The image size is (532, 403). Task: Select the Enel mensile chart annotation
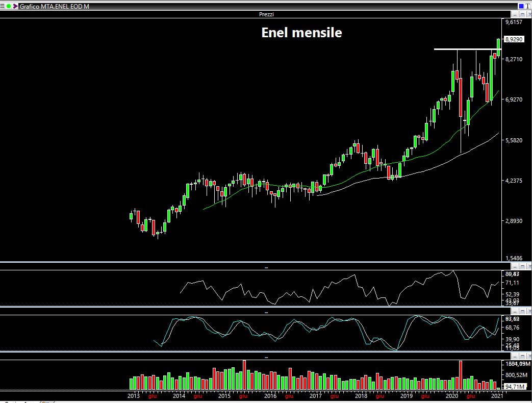tap(301, 33)
